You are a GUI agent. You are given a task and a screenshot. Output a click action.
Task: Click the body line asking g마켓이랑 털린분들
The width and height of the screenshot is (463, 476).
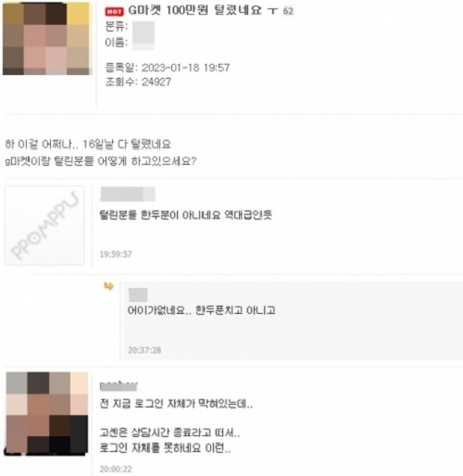coord(101,161)
